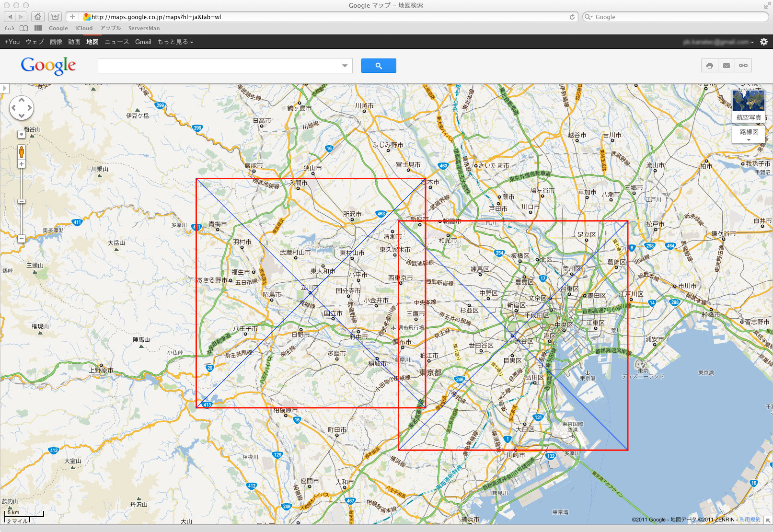Click the 青梅市 label on the map

pos(218,224)
